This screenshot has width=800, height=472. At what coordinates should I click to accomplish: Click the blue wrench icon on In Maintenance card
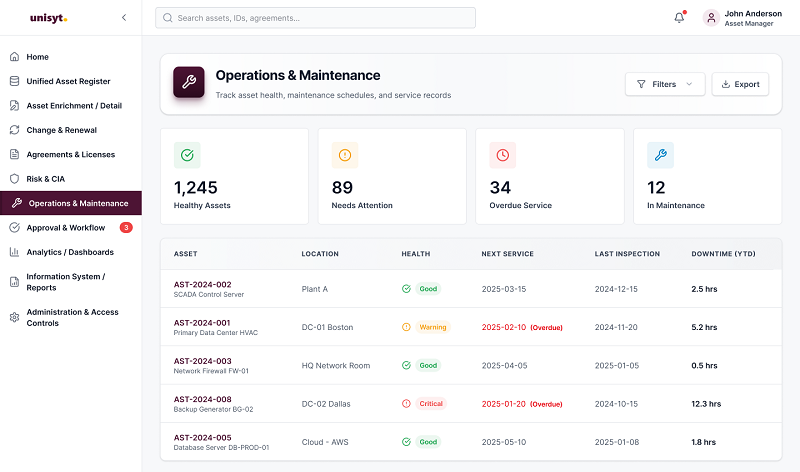tap(660, 155)
